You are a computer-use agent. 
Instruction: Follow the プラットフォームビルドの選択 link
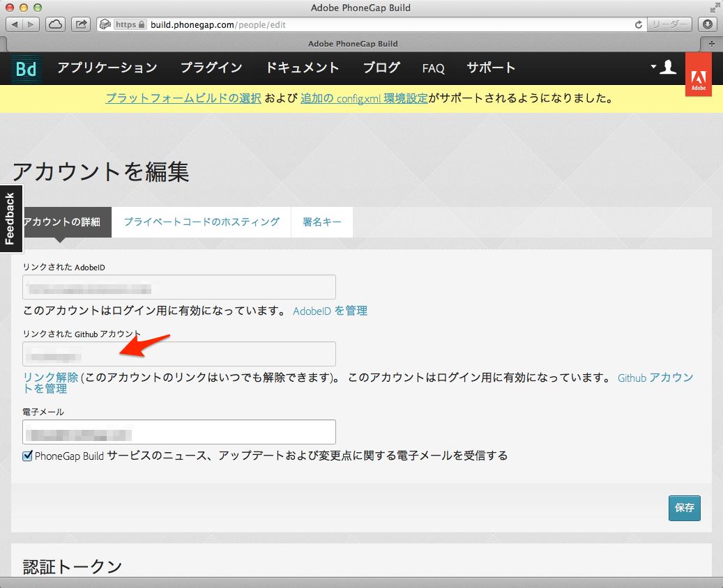click(183, 98)
